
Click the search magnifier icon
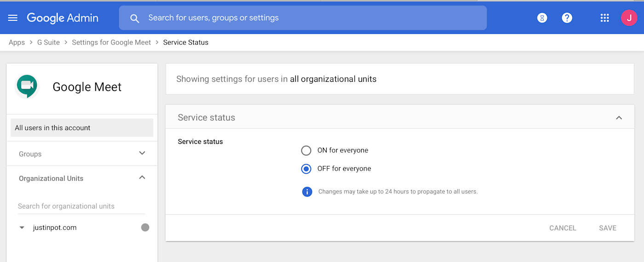click(x=134, y=18)
